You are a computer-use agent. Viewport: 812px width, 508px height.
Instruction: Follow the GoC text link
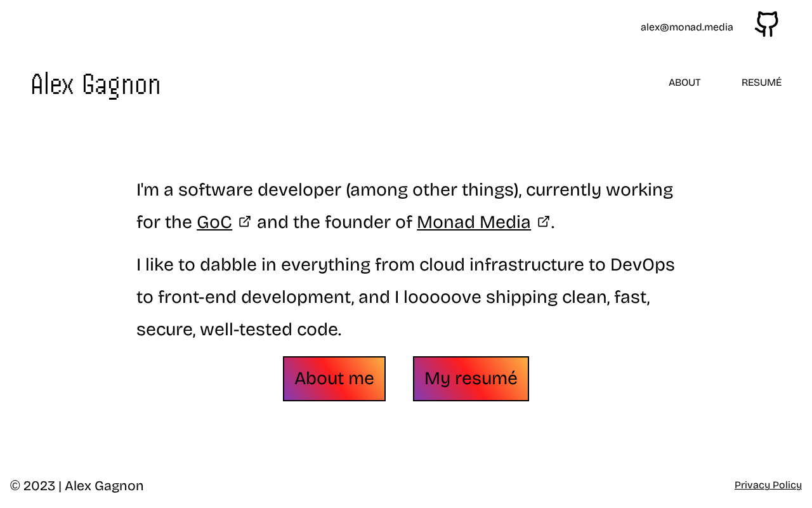[x=214, y=222]
